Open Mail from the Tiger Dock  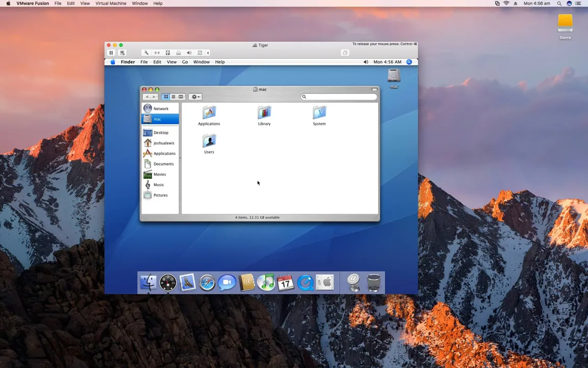pos(187,282)
